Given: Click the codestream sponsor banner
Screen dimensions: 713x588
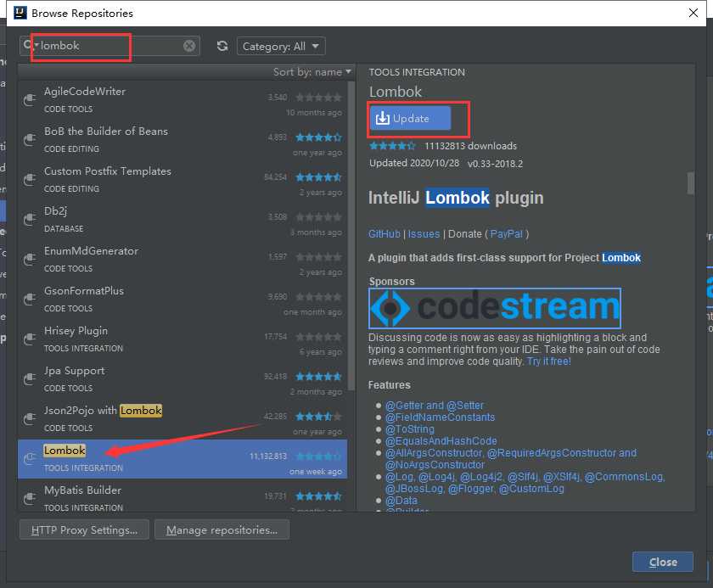Looking at the screenshot, I should click(495, 308).
